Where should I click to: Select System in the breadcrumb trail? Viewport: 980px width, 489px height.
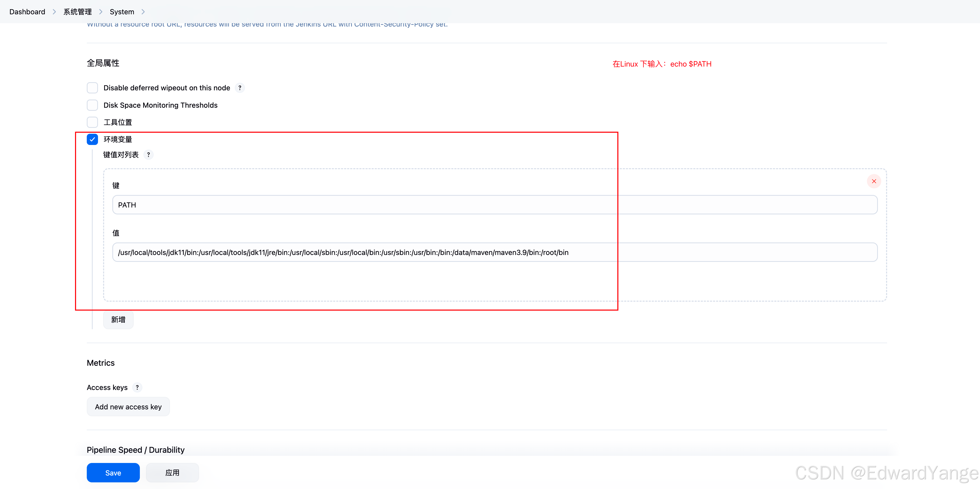pos(122,11)
